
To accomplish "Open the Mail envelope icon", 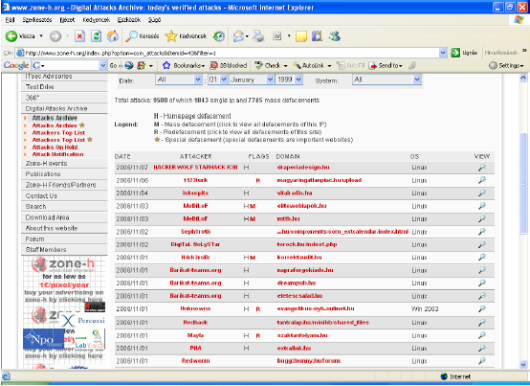I will 238,36.
